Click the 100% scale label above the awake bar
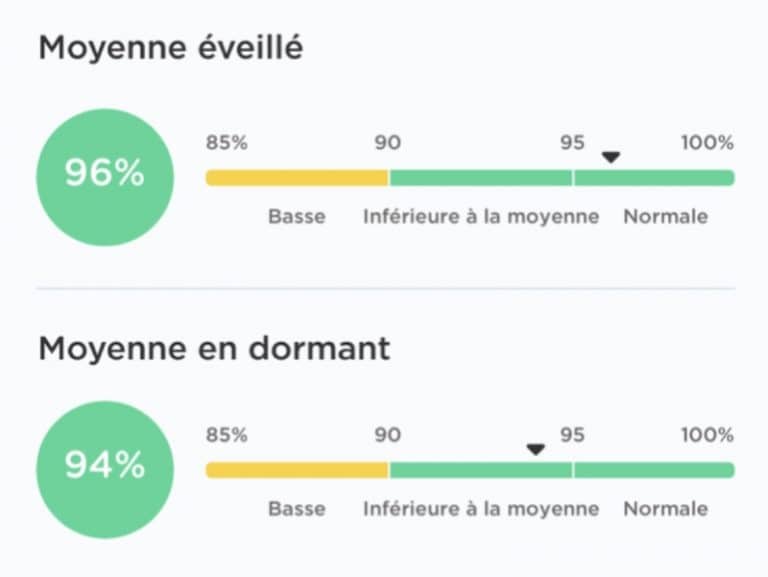 pyautogui.click(x=707, y=142)
